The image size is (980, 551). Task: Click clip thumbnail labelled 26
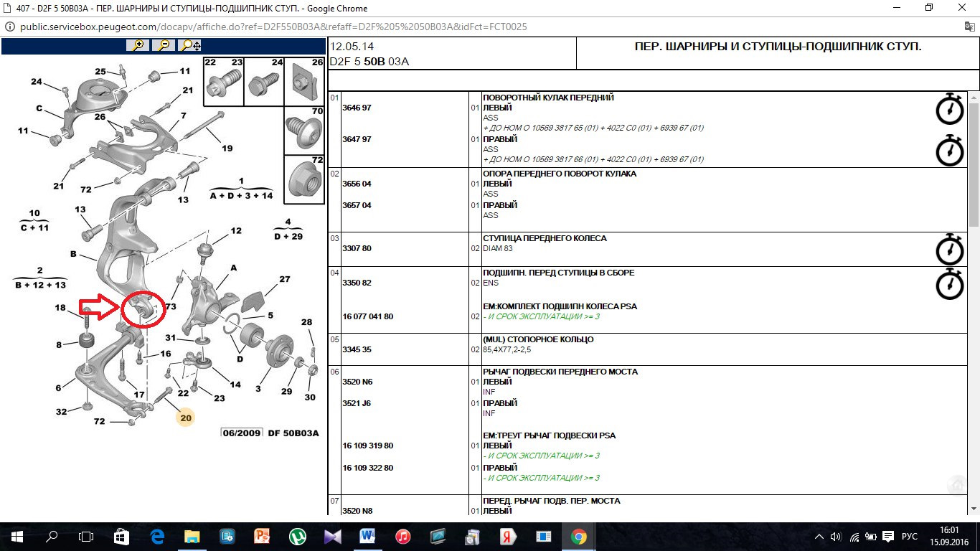(x=305, y=82)
